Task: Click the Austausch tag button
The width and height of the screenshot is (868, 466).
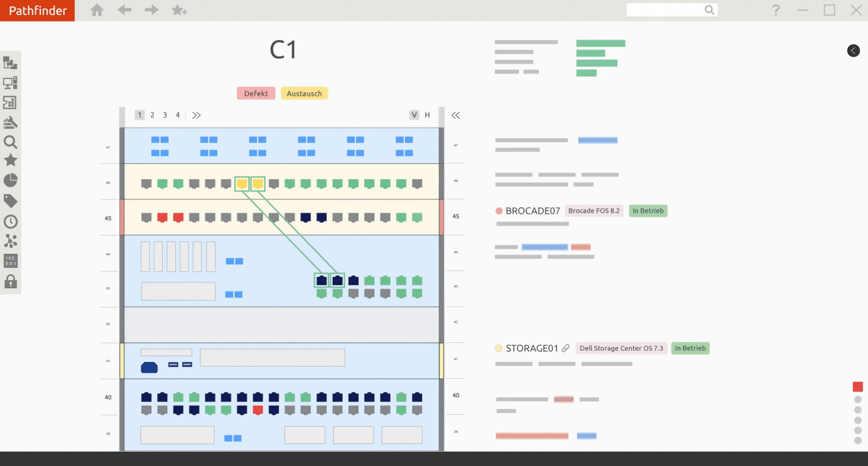Action: [304, 93]
